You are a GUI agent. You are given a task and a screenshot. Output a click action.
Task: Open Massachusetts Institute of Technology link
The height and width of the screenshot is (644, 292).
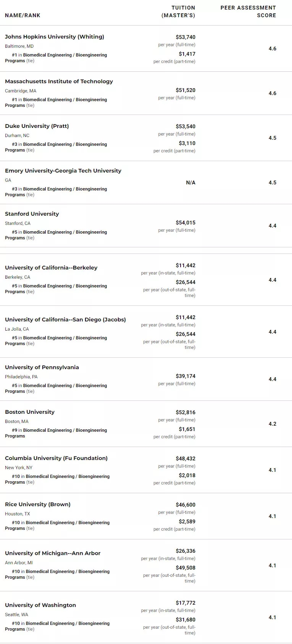point(59,81)
